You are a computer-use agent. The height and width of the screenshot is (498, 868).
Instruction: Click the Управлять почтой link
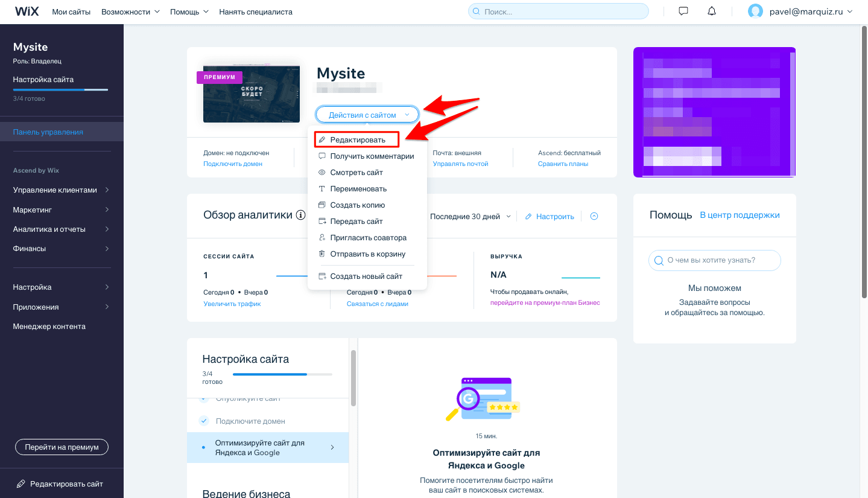(x=460, y=164)
